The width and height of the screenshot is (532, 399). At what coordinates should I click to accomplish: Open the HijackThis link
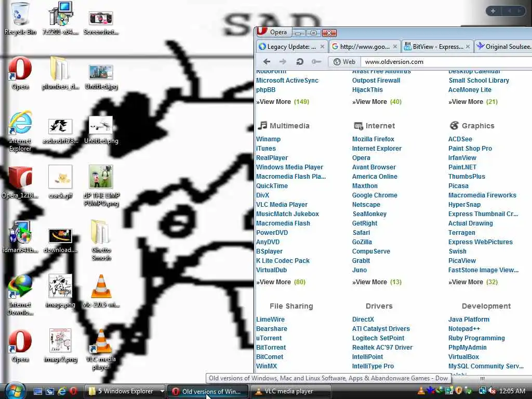tap(367, 90)
